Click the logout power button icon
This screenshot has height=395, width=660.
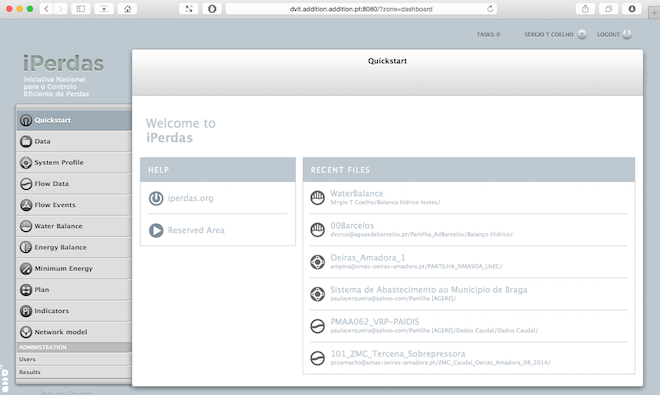627,34
